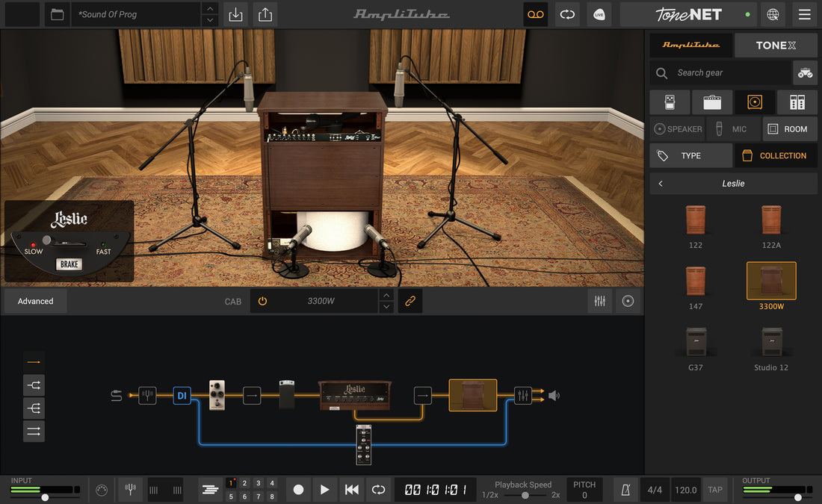Click the cab selector up arrow
Image resolution: width=822 pixels, height=504 pixels.
click(386, 296)
